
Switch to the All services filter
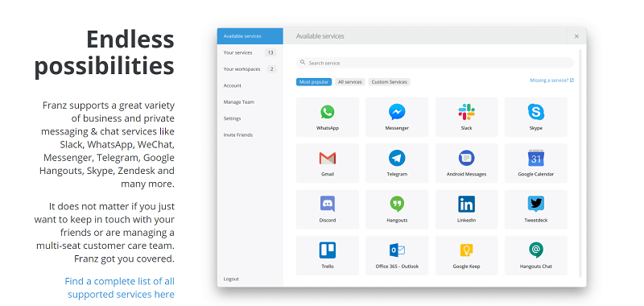click(x=350, y=82)
